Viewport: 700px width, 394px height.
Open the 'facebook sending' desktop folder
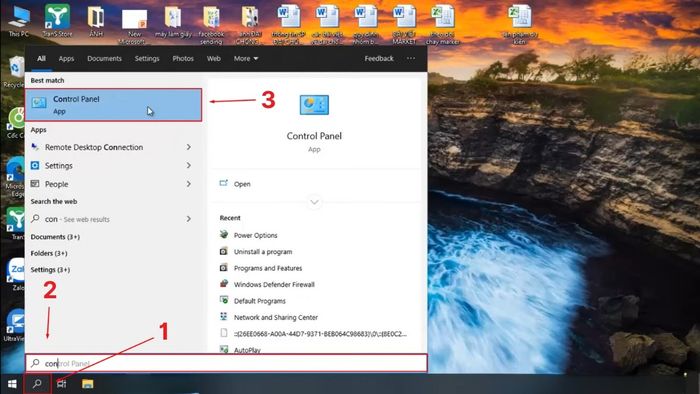click(x=211, y=25)
